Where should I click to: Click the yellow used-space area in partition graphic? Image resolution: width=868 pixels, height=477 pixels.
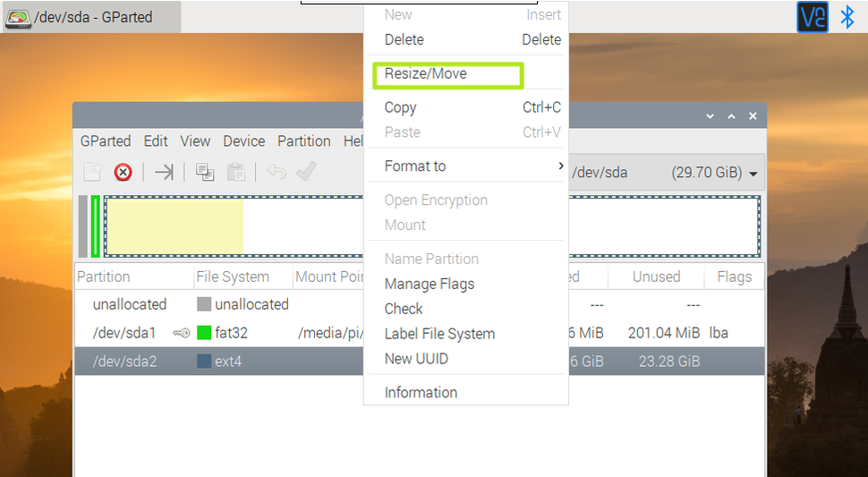point(174,226)
